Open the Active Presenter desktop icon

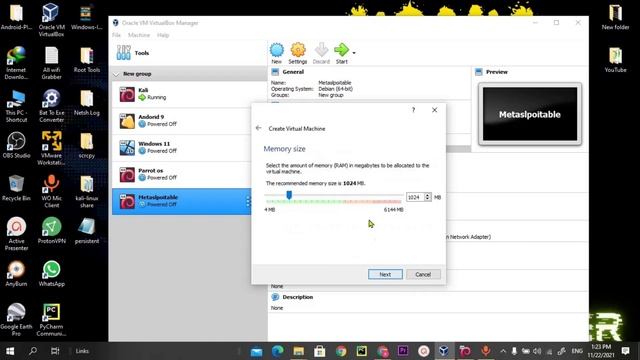point(16,233)
